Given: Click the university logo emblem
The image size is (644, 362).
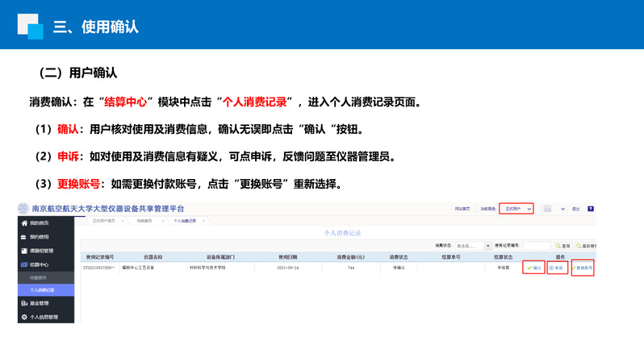Looking at the screenshot, I should tap(23, 208).
